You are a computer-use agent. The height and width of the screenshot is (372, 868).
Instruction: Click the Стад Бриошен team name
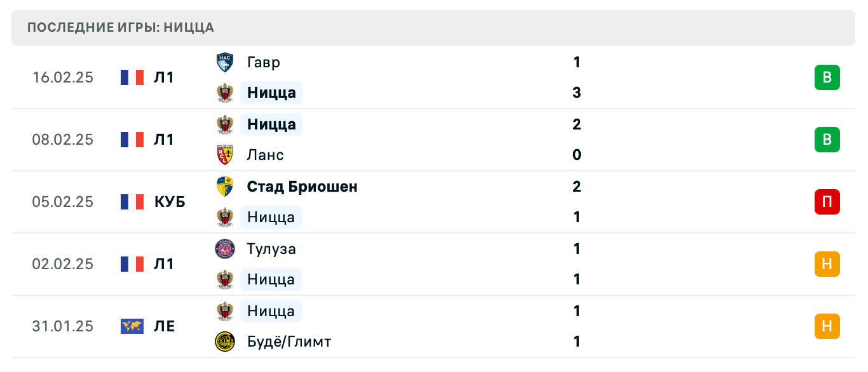302,187
